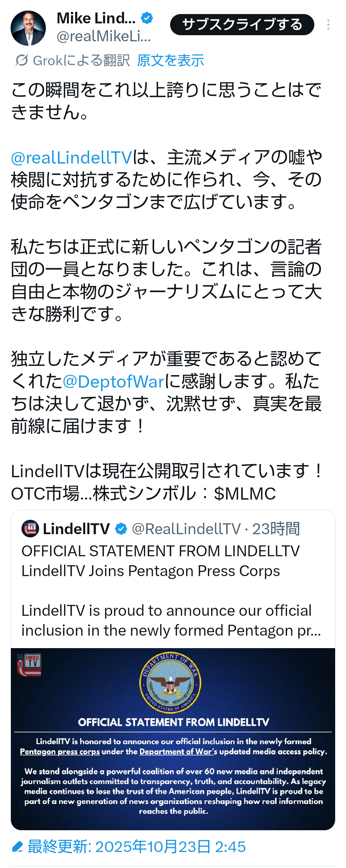Open the three-dot more options menu
346x868 pixels.
[328, 25]
